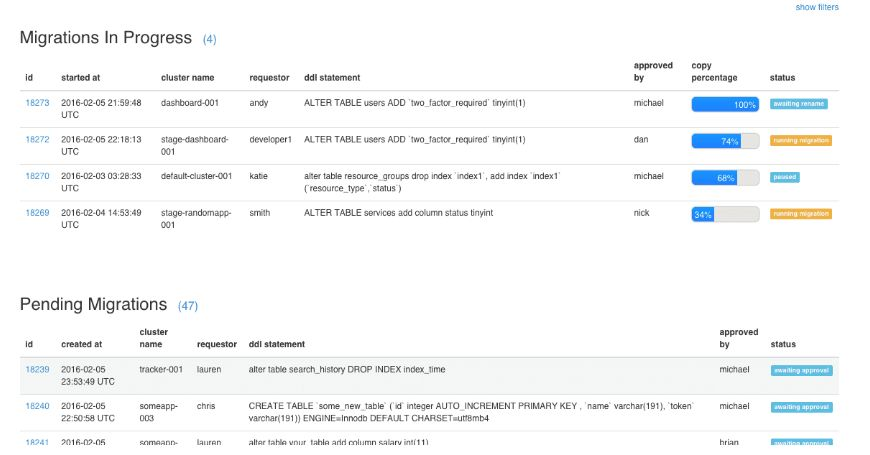Click the 'started at' column header
This screenshot has height=455, width=870.
point(80,78)
